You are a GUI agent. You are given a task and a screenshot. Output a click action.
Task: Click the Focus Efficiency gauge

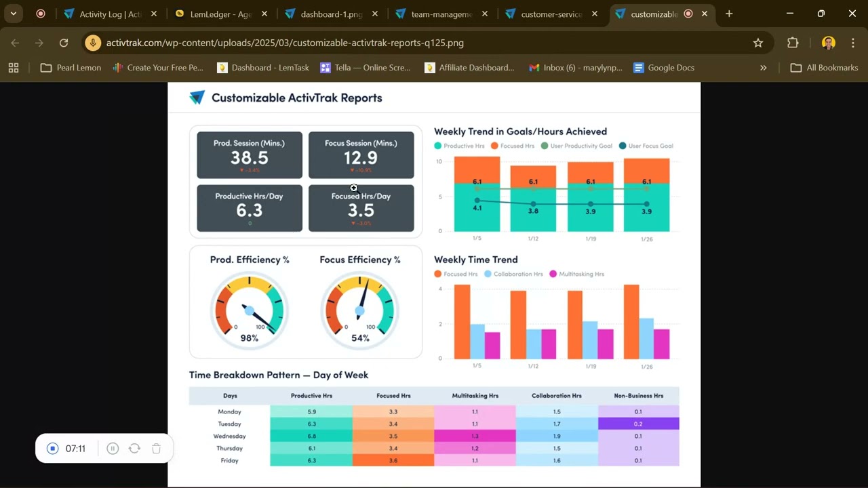point(360,310)
